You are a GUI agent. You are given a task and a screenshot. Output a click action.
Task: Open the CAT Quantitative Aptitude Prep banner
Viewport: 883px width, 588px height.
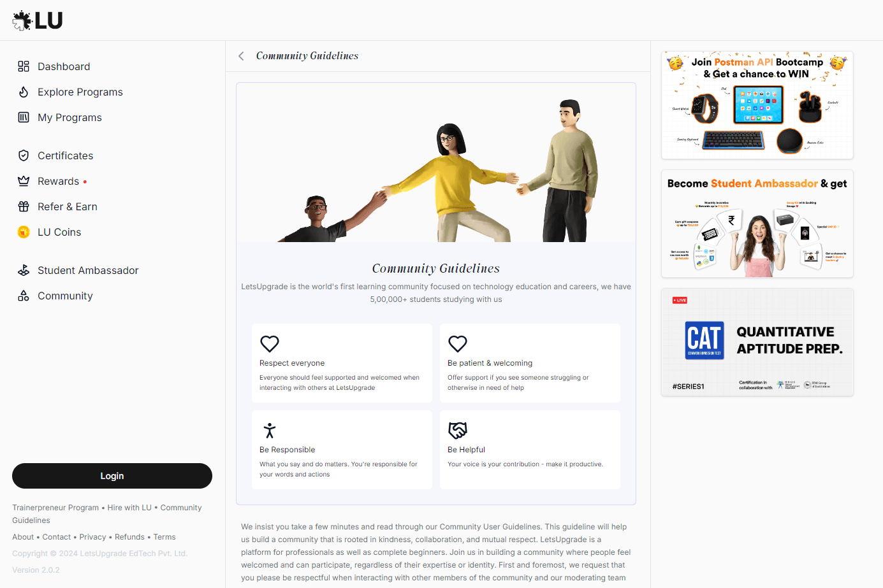point(757,342)
